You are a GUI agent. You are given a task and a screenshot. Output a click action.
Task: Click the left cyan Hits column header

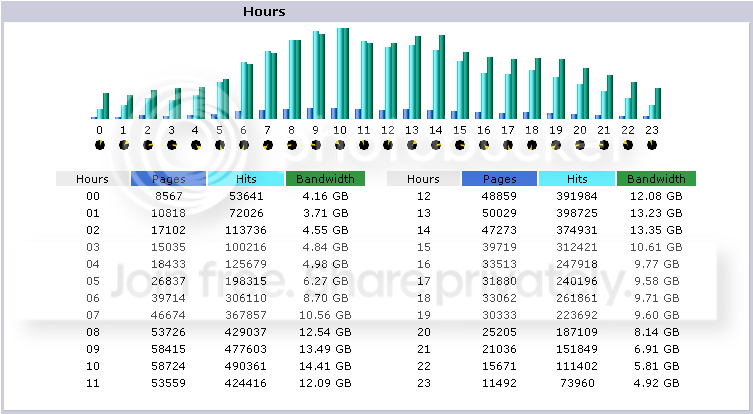coord(246,179)
